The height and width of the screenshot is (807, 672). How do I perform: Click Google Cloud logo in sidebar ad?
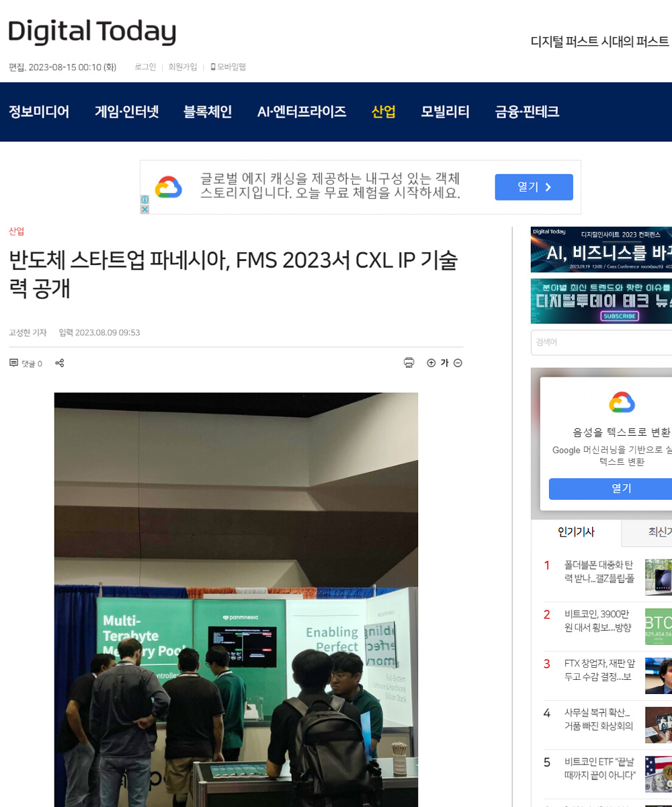point(622,402)
